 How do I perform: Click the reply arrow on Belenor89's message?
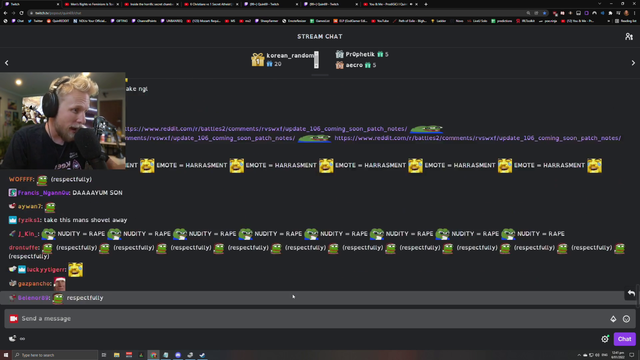point(631,293)
